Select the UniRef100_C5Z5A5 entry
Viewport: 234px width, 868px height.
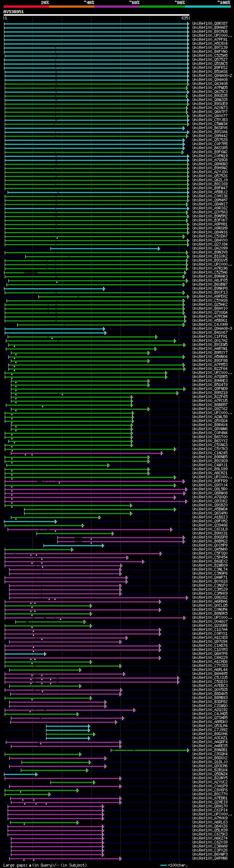pos(210,56)
